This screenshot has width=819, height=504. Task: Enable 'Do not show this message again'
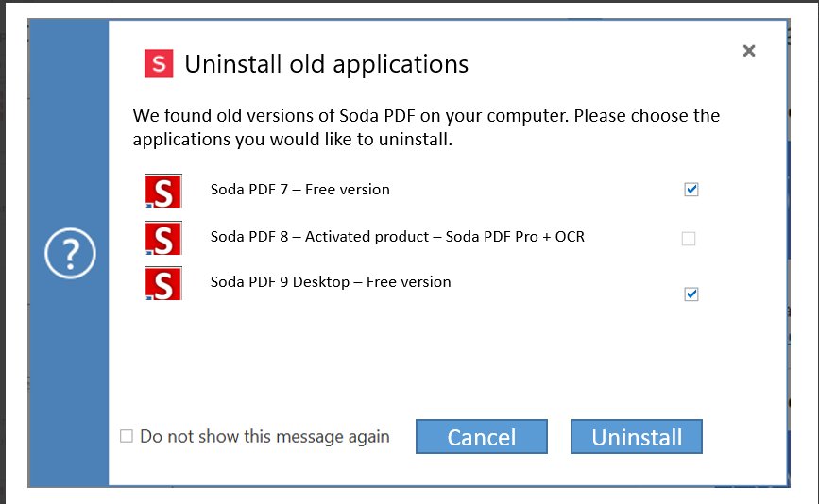127,436
